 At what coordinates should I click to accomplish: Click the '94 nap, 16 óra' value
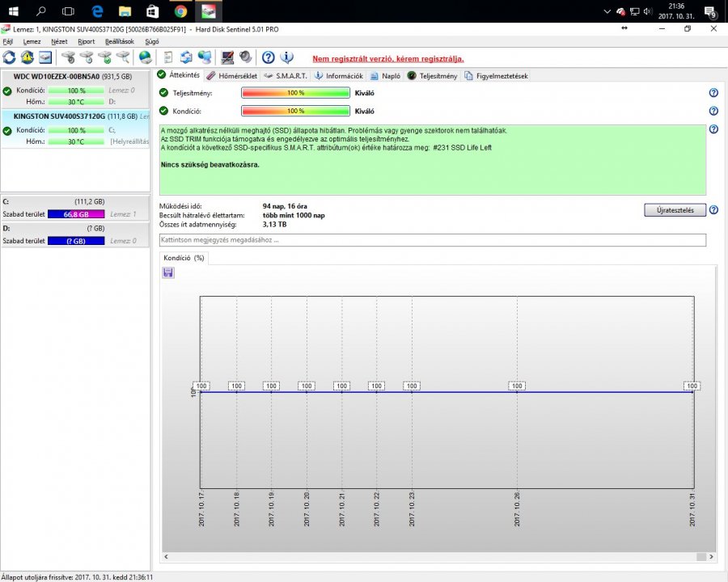click(x=285, y=206)
